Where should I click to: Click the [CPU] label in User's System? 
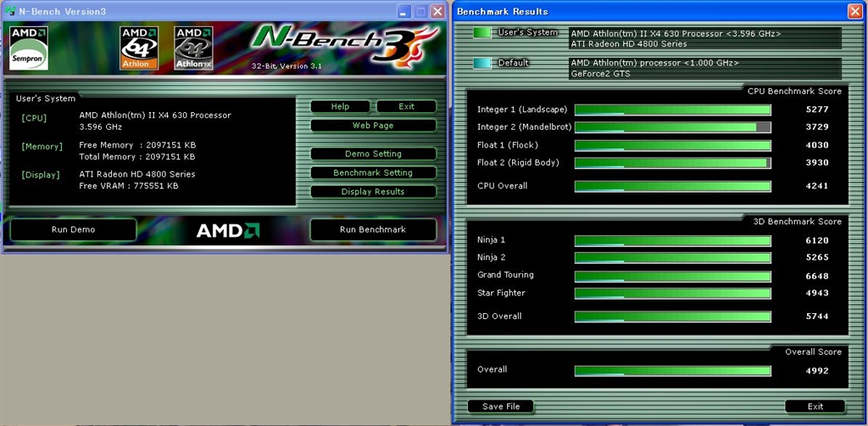[34, 118]
